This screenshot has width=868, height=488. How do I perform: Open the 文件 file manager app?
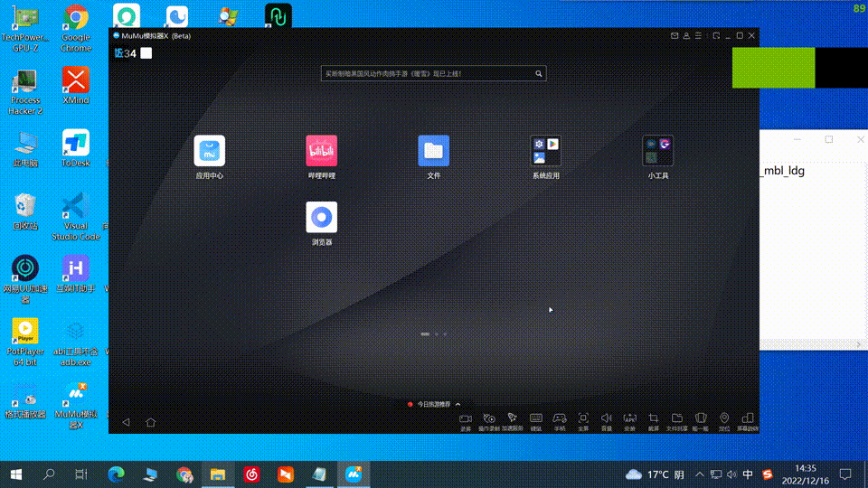(x=433, y=151)
